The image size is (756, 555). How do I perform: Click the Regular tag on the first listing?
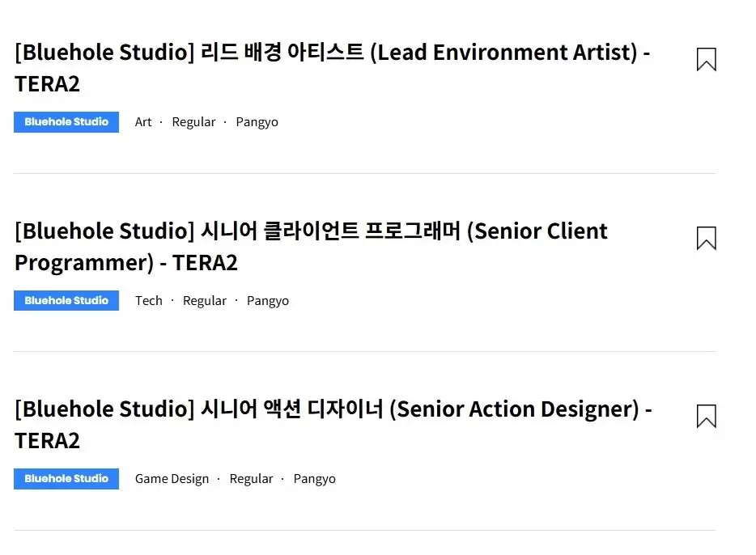[193, 121]
